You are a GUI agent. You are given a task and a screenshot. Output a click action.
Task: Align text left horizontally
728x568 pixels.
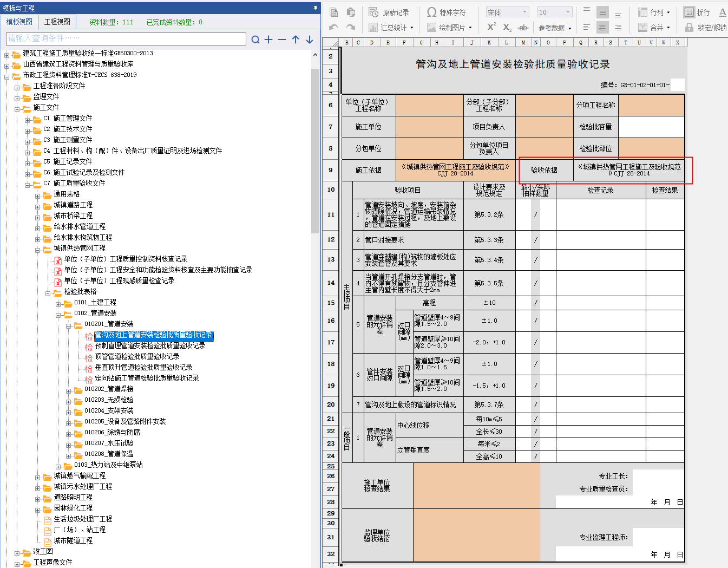pyautogui.click(x=587, y=27)
